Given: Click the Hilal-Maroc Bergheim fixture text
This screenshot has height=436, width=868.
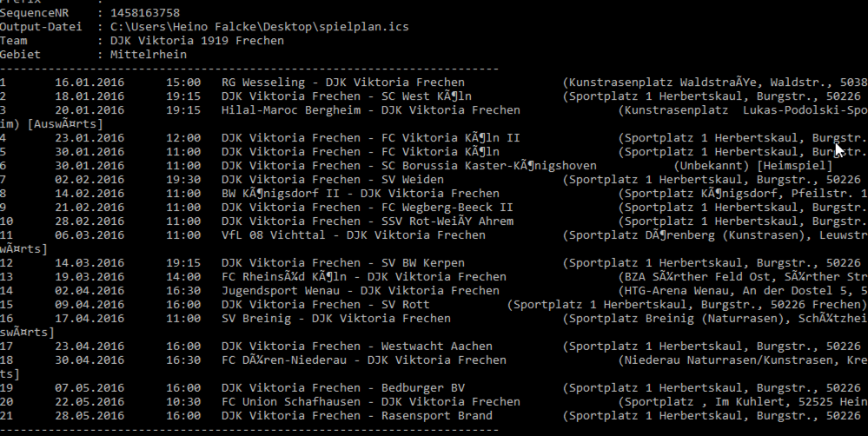Looking at the screenshot, I should [x=370, y=110].
